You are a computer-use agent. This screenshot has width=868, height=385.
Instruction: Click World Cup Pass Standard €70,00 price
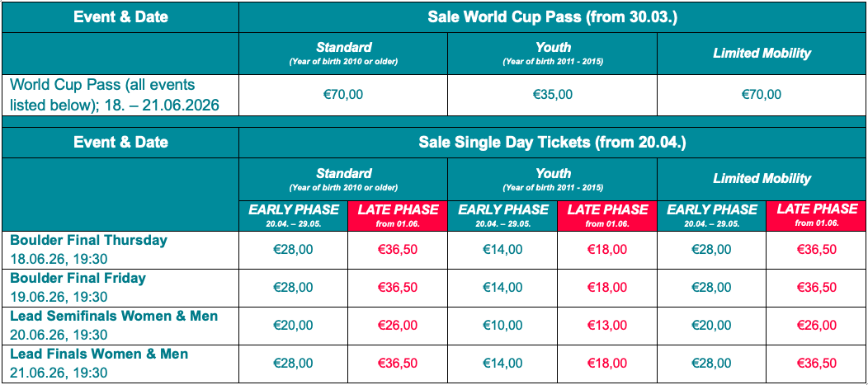click(x=343, y=95)
